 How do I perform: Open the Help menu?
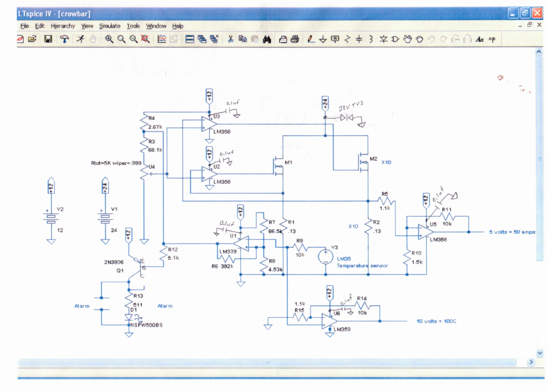[x=178, y=26]
